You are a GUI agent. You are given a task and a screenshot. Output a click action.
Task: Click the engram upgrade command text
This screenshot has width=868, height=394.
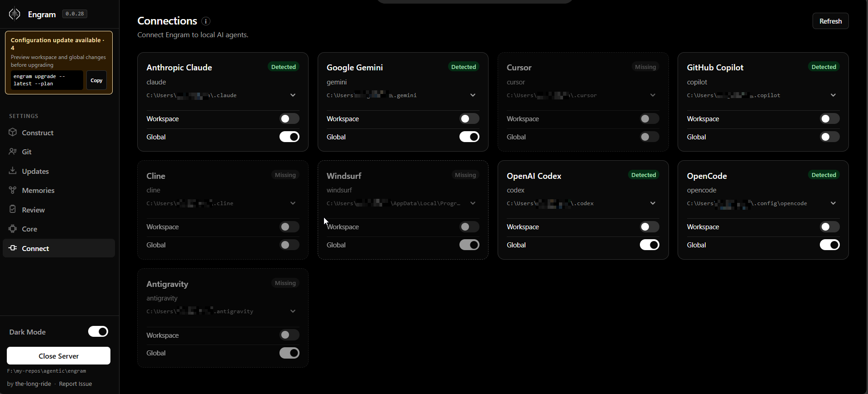click(47, 80)
